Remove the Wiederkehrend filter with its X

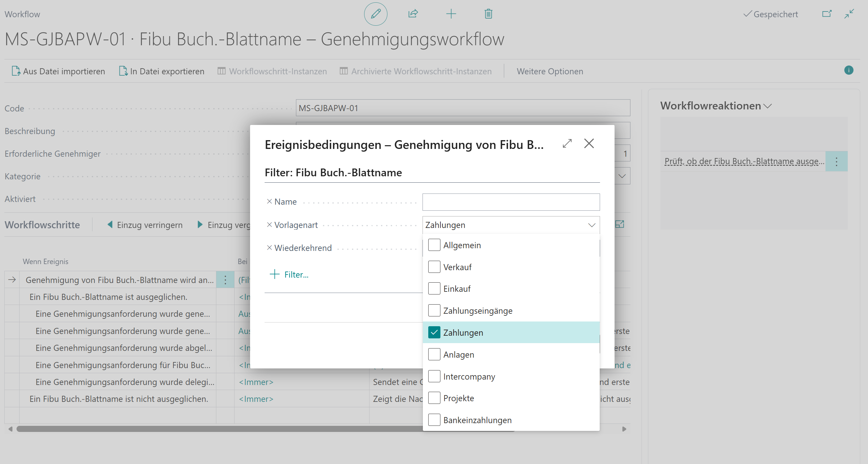coord(269,248)
